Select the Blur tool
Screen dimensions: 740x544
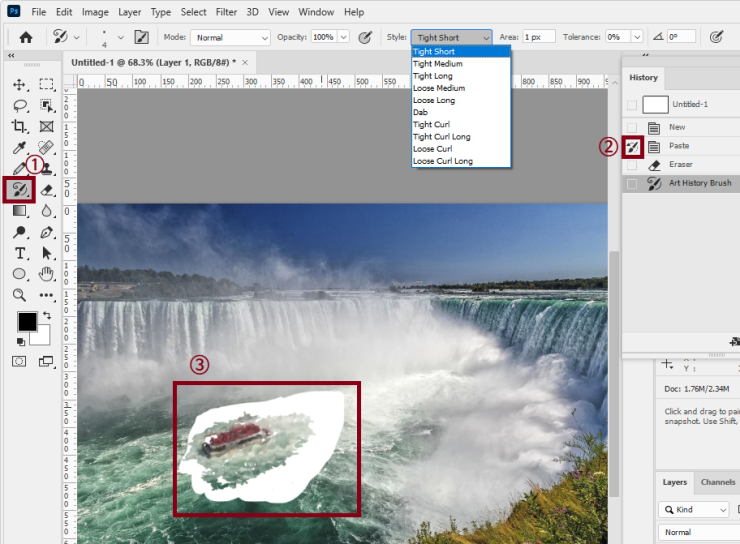pyautogui.click(x=46, y=211)
